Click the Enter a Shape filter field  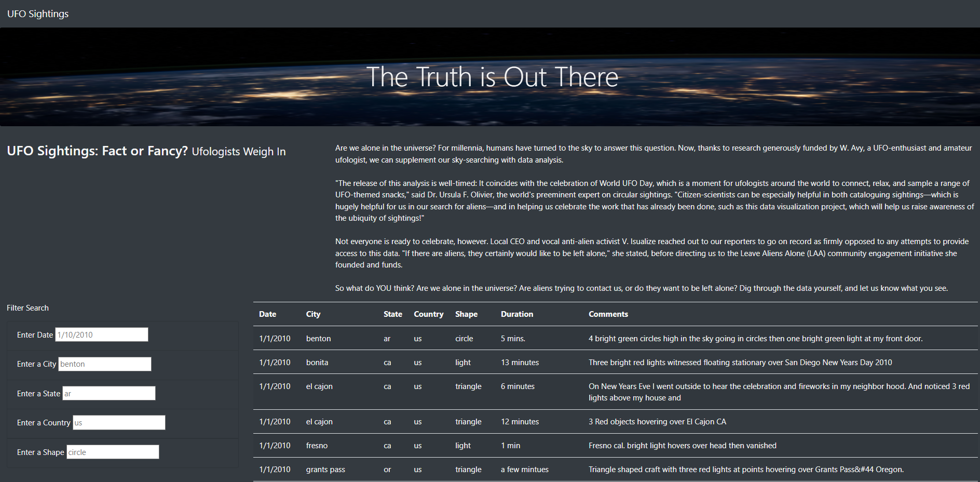pyautogui.click(x=112, y=452)
